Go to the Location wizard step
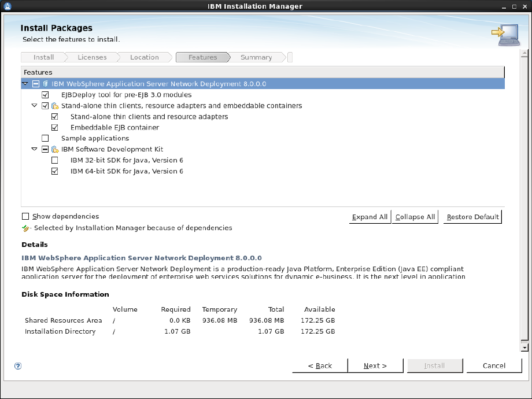 tap(145, 57)
